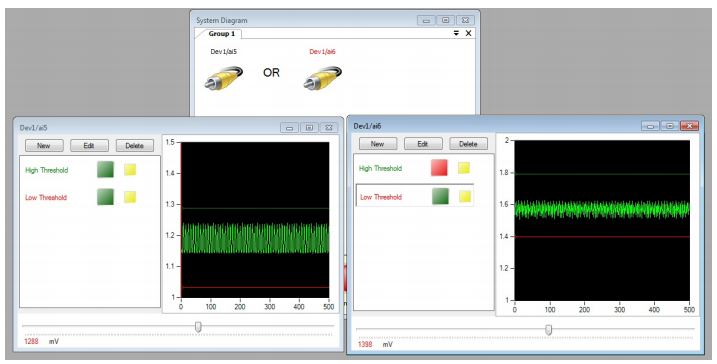Open the tab list dropdown arrow in System Diagram

pyautogui.click(x=456, y=33)
